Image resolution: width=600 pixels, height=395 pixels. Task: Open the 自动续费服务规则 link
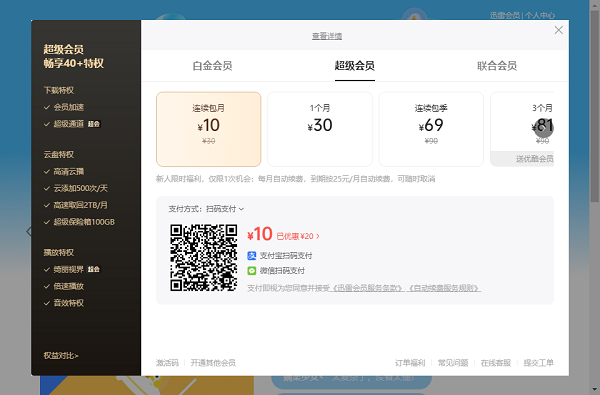coord(444,288)
